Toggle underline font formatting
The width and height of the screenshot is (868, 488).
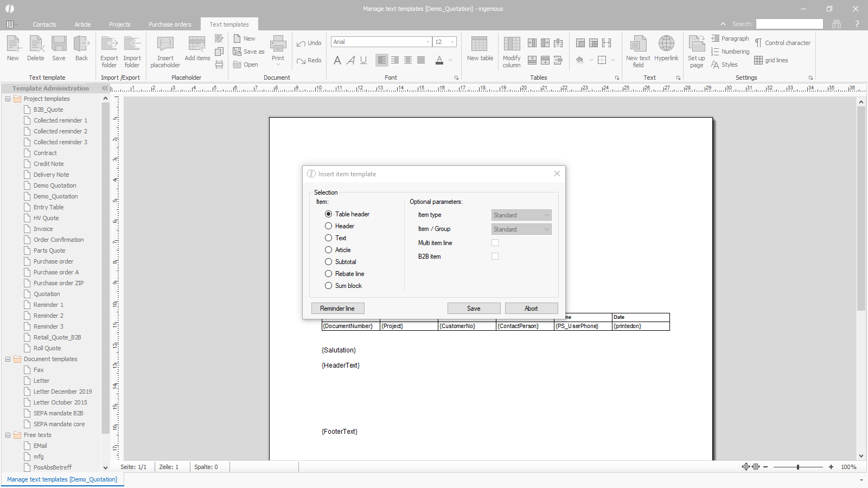coord(363,60)
